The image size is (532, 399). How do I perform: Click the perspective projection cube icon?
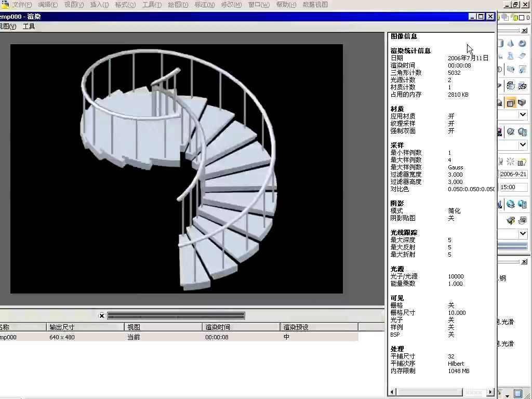tap(522, 102)
